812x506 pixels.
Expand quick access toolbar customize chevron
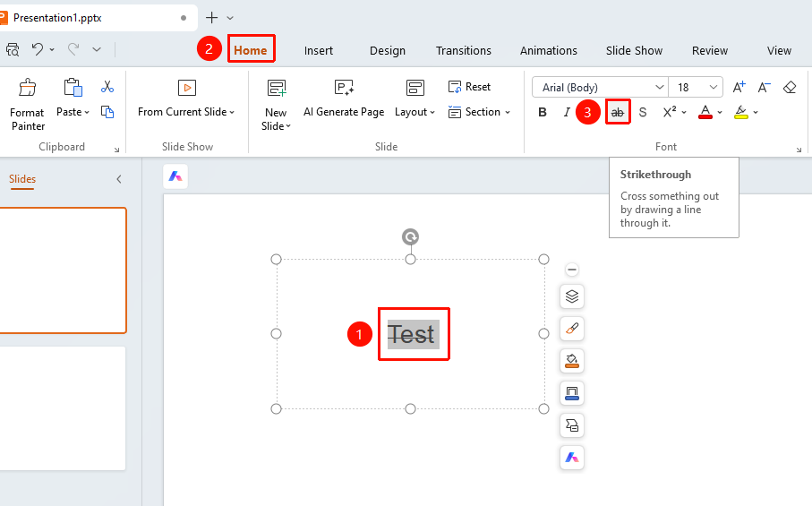click(x=97, y=50)
